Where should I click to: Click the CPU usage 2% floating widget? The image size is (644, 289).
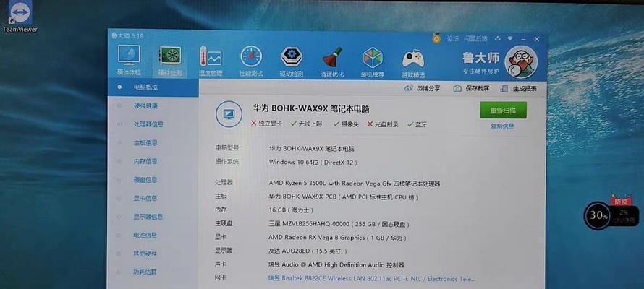[x=624, y=215]
